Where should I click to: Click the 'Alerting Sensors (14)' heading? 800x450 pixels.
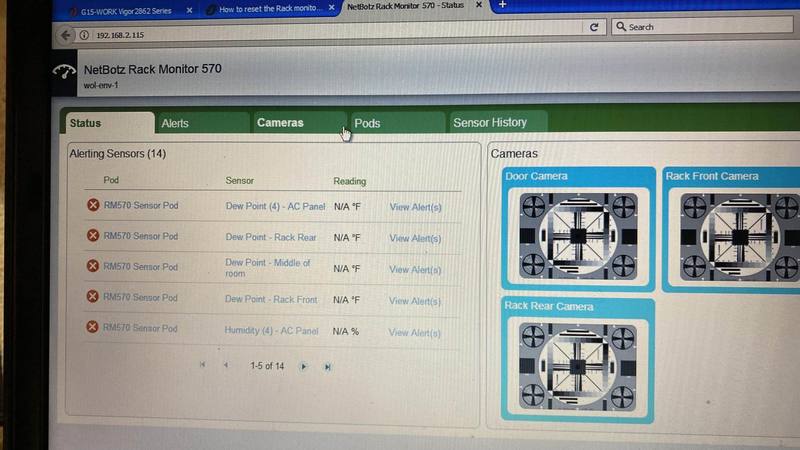(x=117, y=154)
